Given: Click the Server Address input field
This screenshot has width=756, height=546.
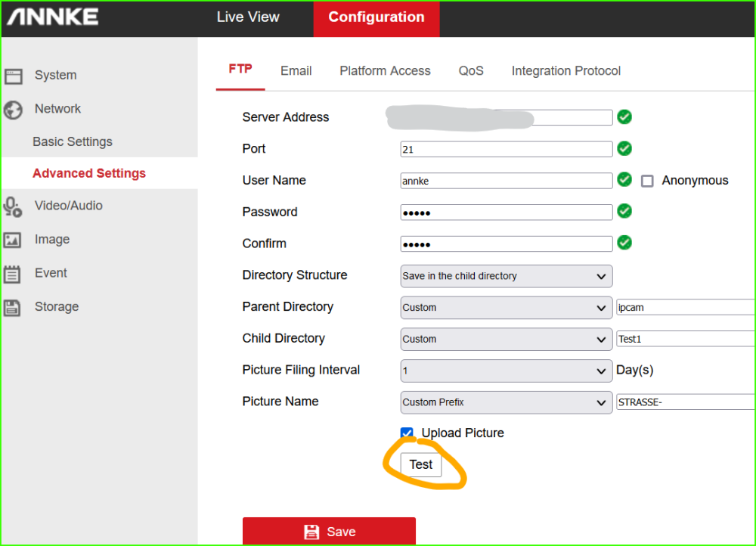Looking at the screenshot, I should point(507,117).
